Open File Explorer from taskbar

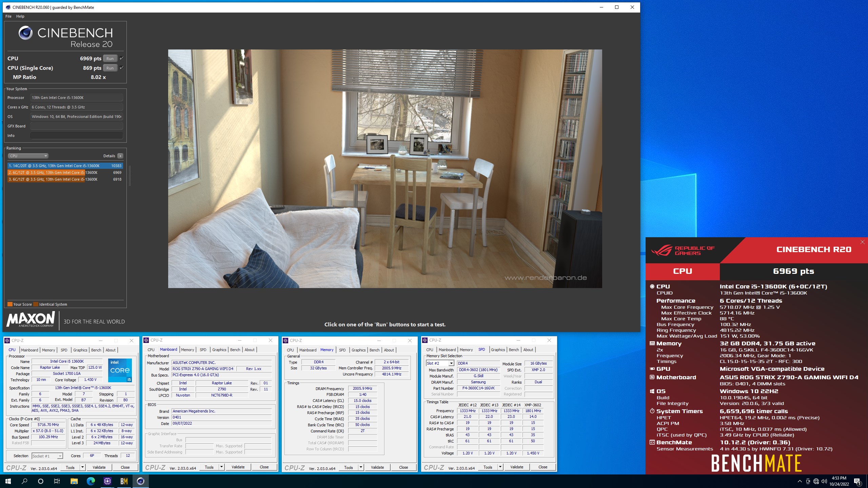point(74,481)
